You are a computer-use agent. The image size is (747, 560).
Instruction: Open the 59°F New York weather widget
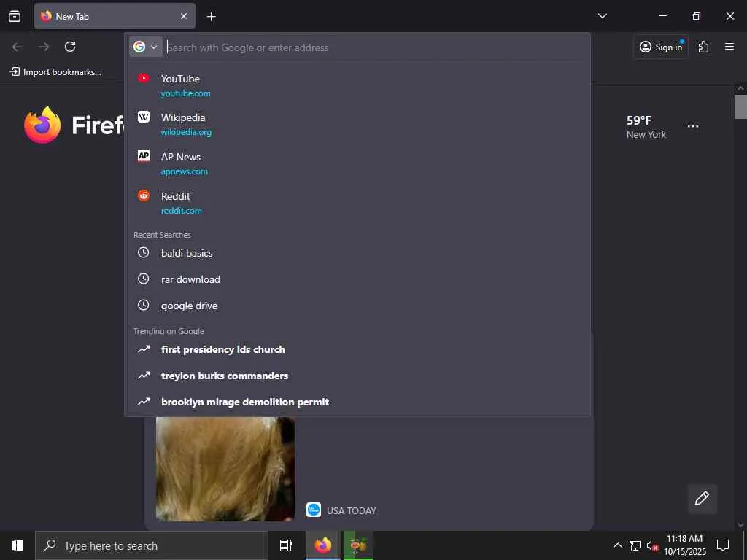pyautogui.click(x=646, y=127)
